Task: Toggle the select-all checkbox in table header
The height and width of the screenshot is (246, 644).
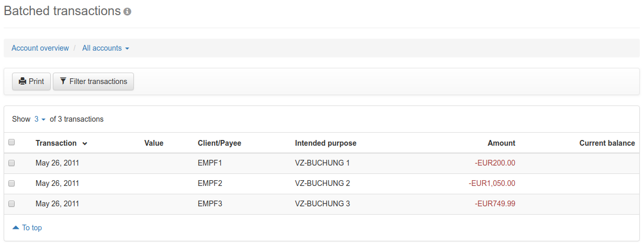Action: [12, 142]
